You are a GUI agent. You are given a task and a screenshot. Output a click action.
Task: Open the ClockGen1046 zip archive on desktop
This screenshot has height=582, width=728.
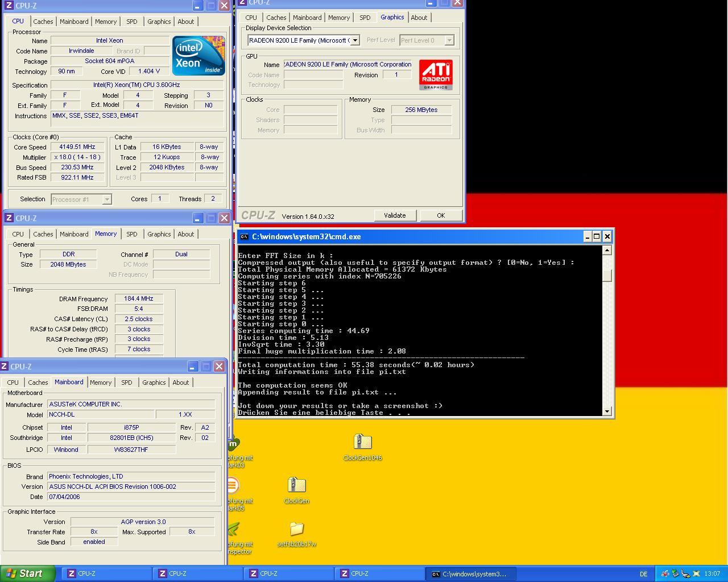[x=362, y=447]
